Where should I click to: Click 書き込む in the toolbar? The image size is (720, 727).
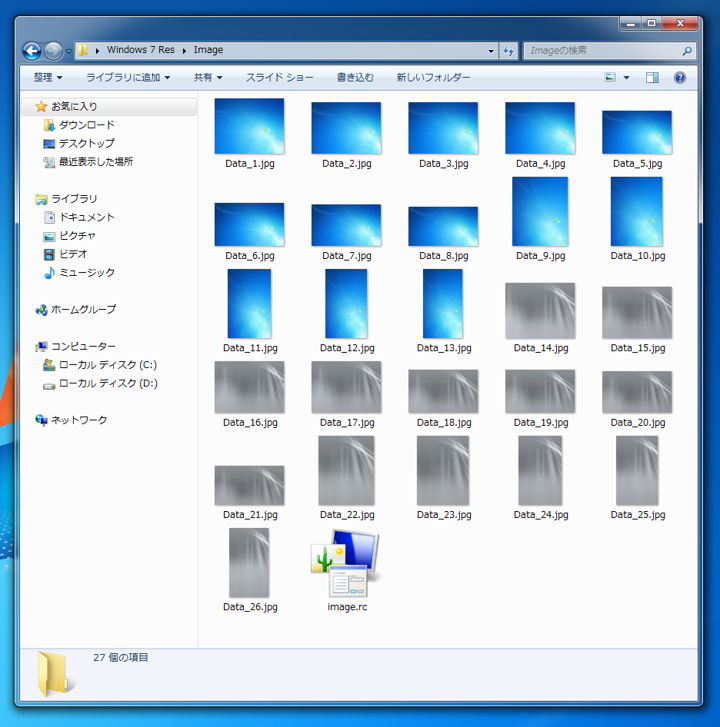pyautogui.click(x=355, y=77)
